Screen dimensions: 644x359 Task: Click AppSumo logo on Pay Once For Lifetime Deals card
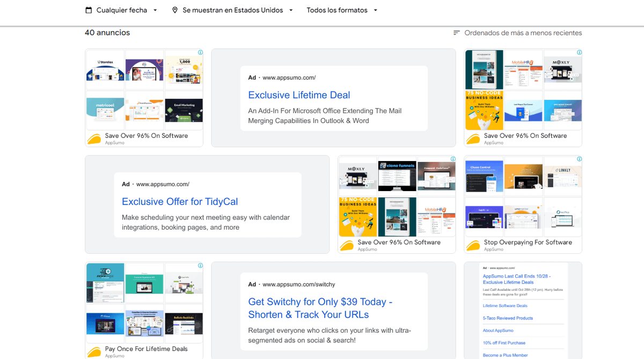[94, 352]
